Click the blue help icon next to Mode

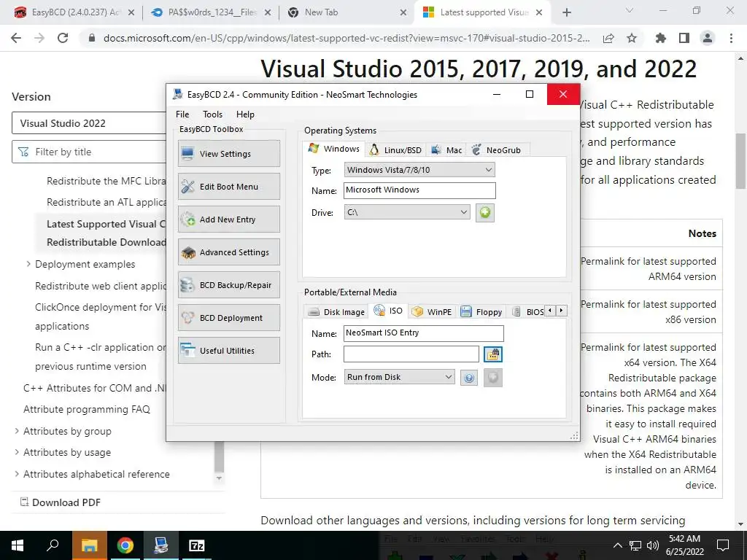point(469,378)
